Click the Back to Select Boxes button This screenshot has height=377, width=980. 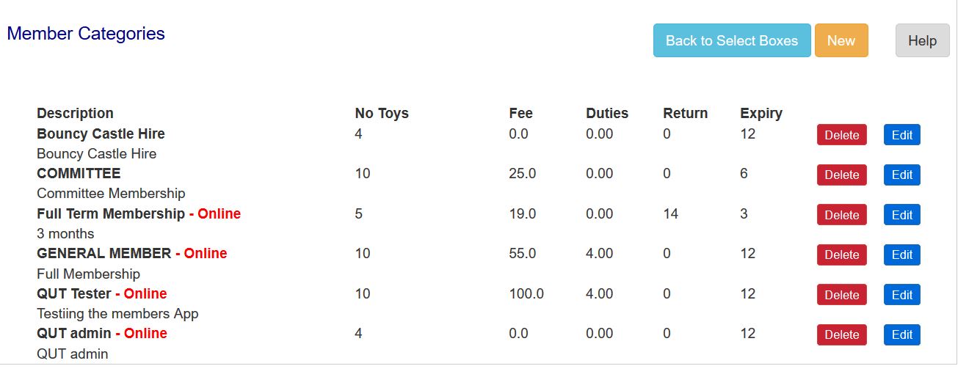[732, 40]
